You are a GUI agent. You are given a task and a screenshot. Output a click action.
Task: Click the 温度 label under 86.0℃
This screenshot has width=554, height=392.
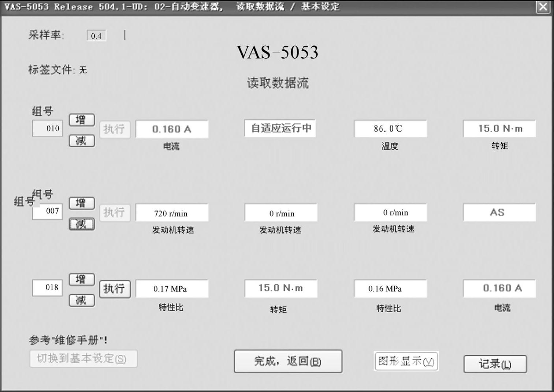(390, 146)
